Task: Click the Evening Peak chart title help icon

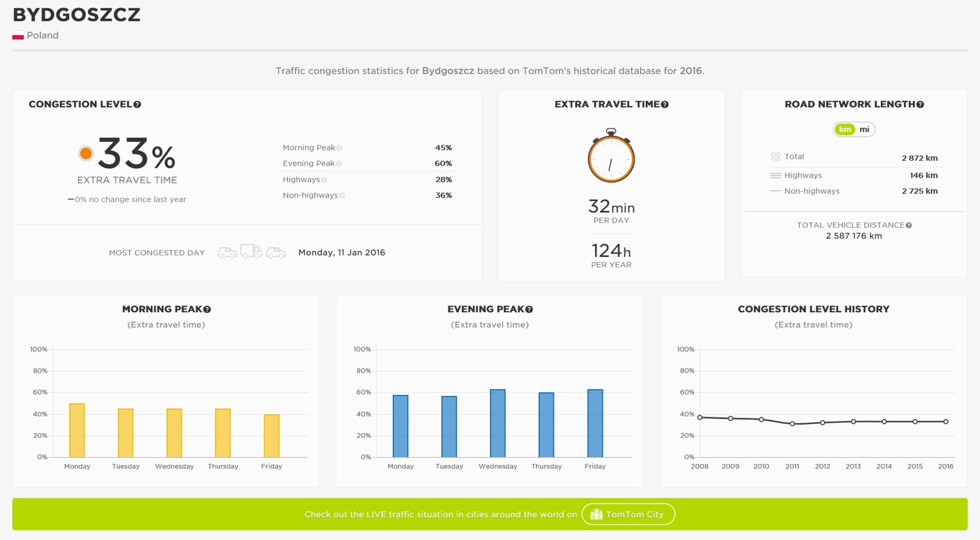Action: click(529, 310)
